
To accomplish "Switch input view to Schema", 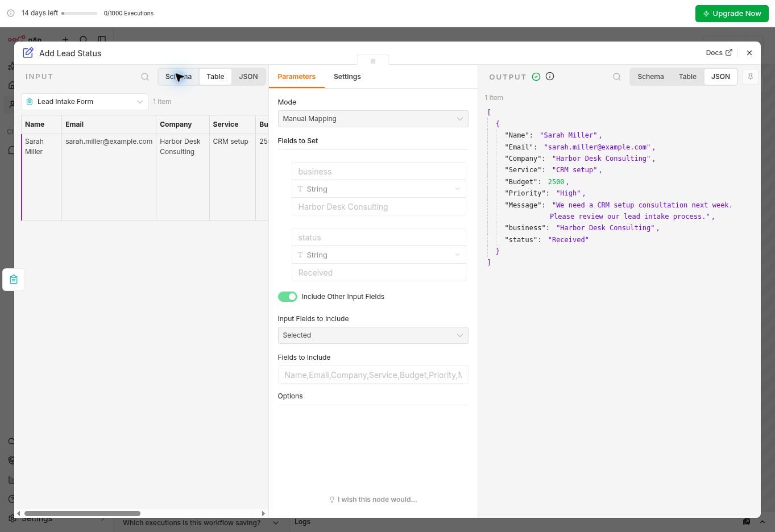I will (x=179, y=77).
